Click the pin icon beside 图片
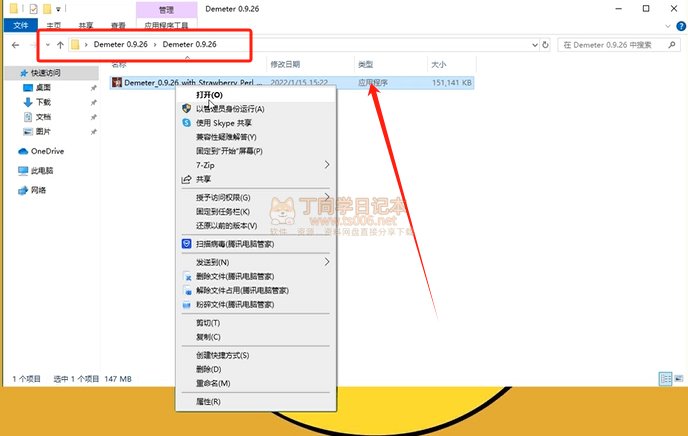 point(93,132)
